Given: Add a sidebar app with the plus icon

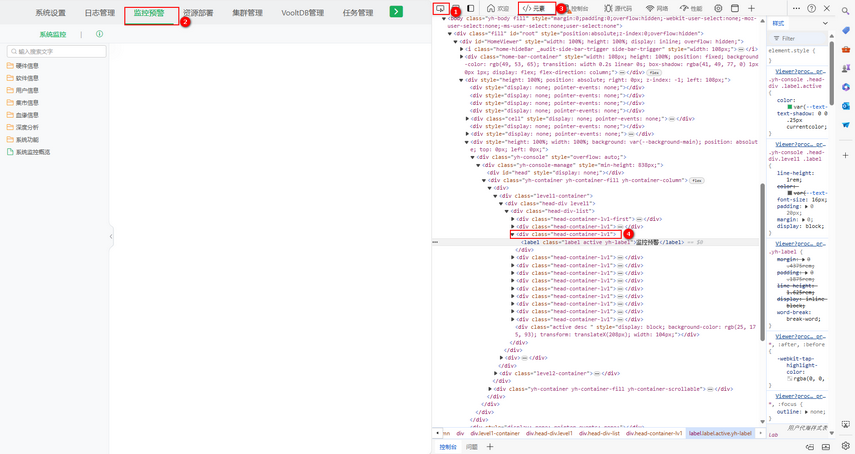Looking at the screenshot, I should click(846, 155).
